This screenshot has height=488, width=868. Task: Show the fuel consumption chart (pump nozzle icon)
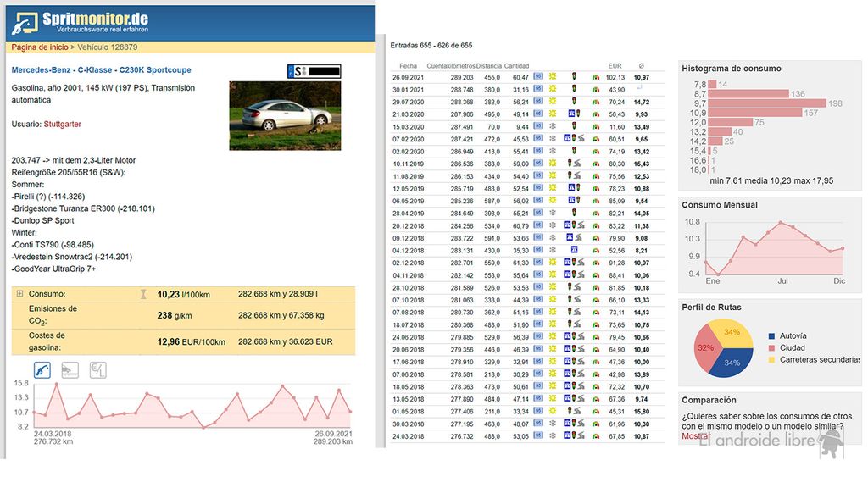[x=42, y=369]
